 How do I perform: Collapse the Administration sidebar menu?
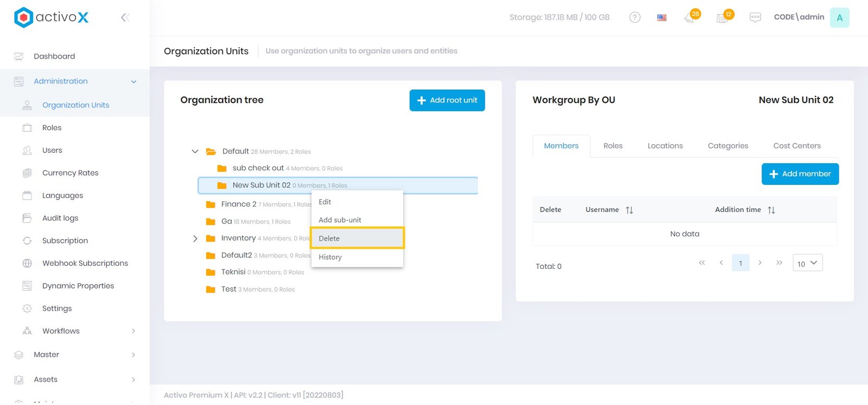[x=133, y=81]
